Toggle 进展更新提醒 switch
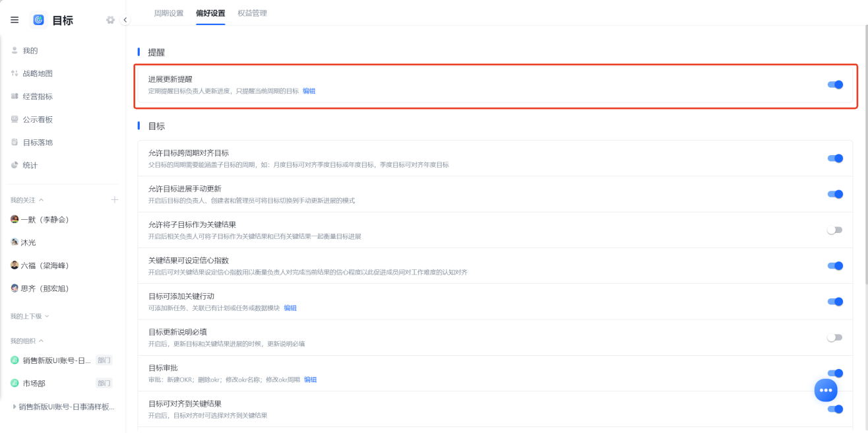This screenshot has height=433, width=868. pyautogui.click(x=835, y=84)
